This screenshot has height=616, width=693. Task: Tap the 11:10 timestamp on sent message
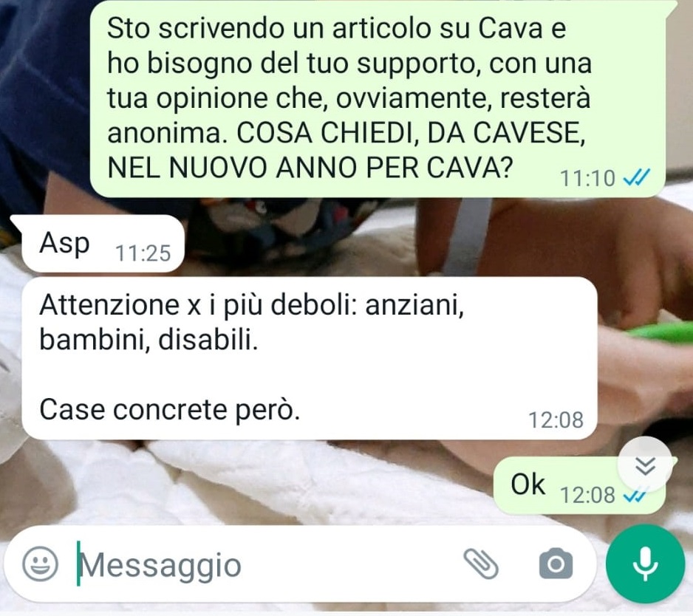[587, 179]
